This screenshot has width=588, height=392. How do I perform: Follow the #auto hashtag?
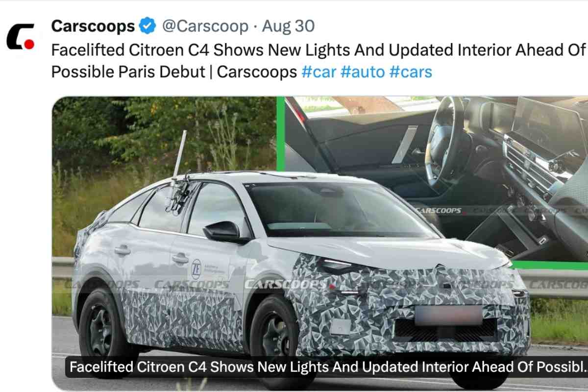coord(363,72)
